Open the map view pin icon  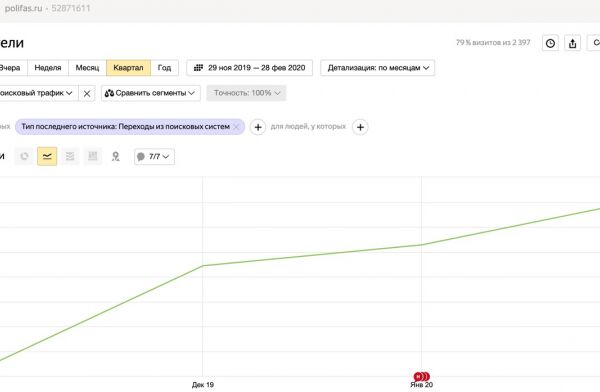tap(116, 156)
